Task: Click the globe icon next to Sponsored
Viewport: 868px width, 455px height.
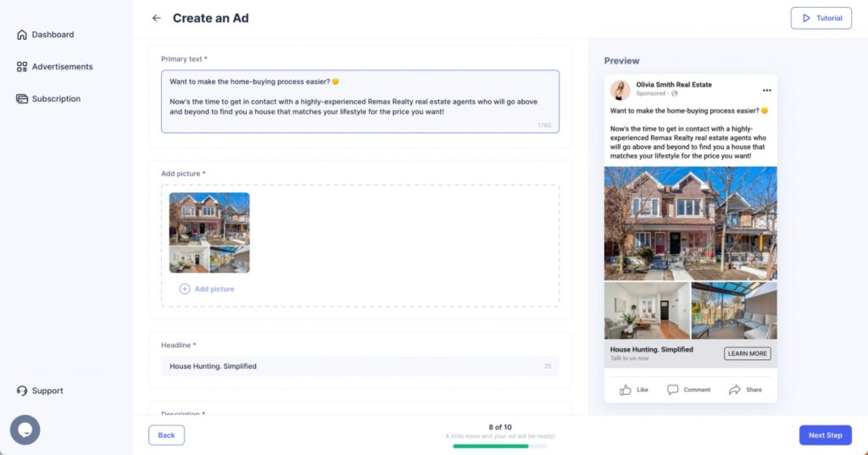Action: pyautogui.click(x=674, y=93)
